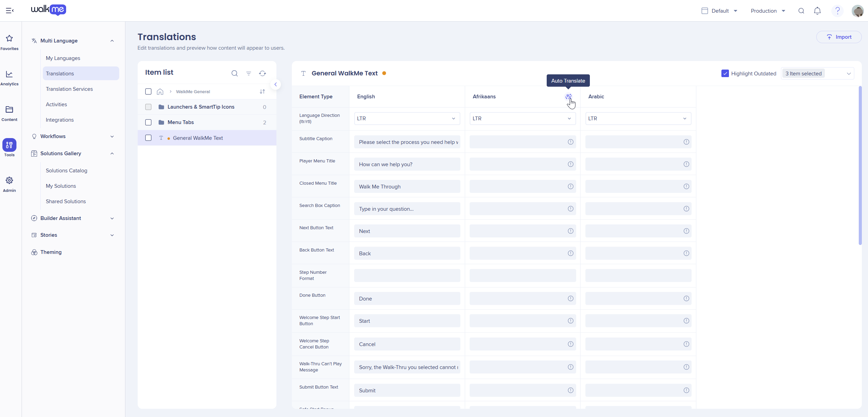Refresh the item list
Image resolution: width=868 pixels, height=417 pixels.
[x=262, y=73]
